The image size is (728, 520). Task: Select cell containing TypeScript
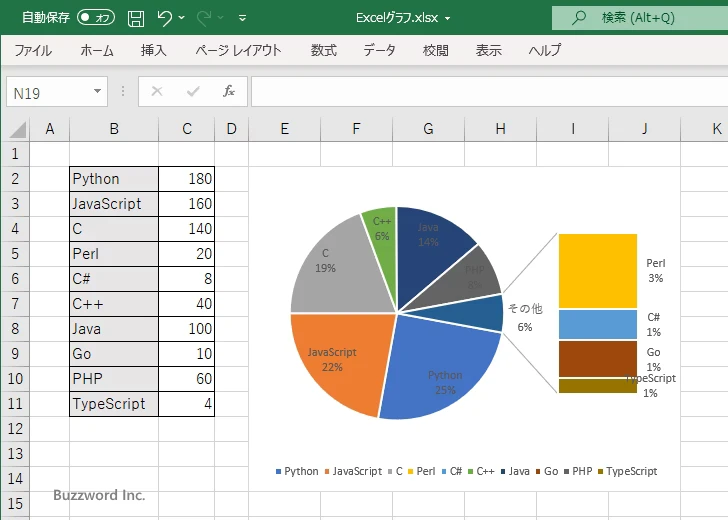coord(114,403)
